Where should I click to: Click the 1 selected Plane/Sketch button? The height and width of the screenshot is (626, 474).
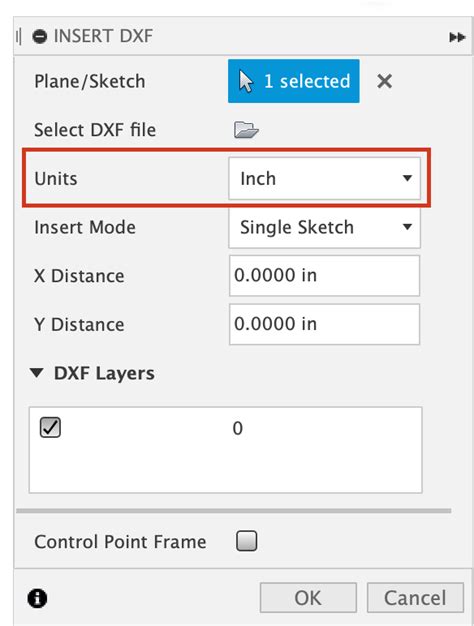point(294,81)
